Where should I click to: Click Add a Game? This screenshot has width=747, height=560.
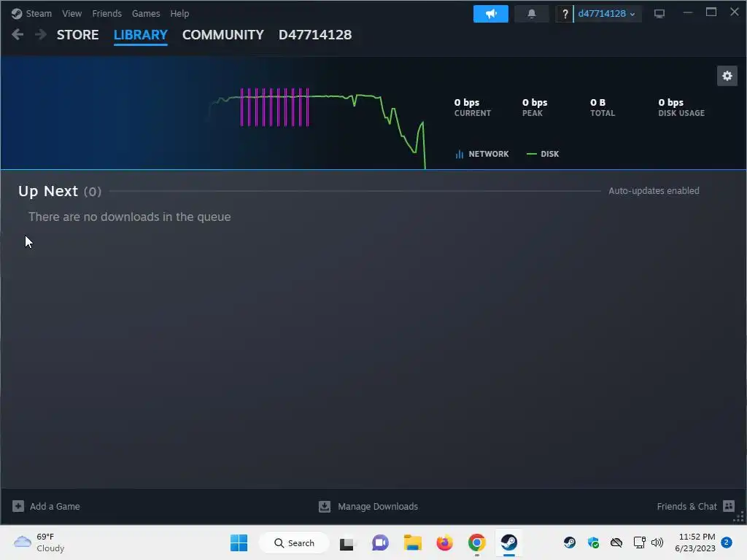click(55, 506)
